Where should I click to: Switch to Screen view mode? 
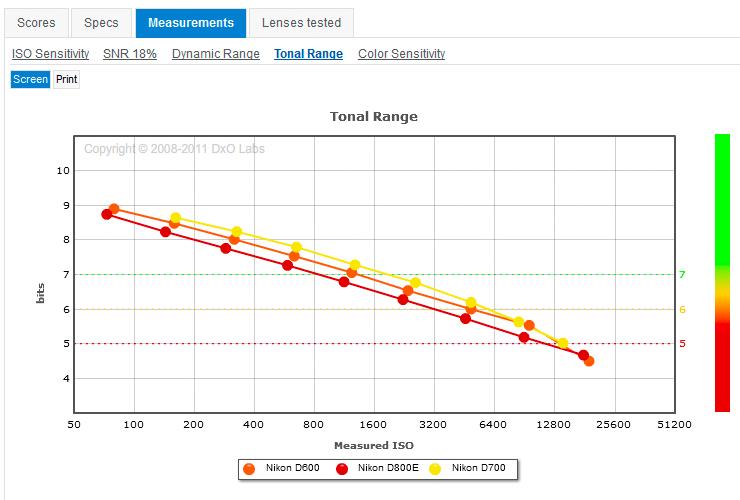point(30,79)
